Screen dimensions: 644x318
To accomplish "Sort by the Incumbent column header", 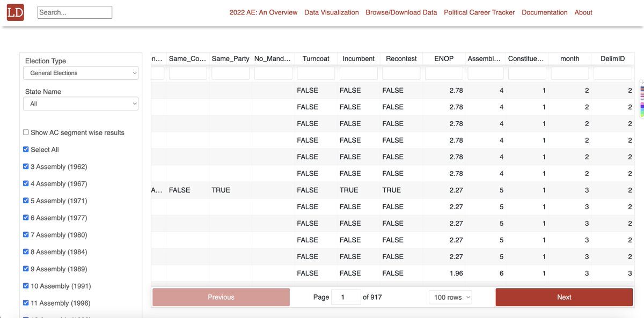I will (358, 58).
